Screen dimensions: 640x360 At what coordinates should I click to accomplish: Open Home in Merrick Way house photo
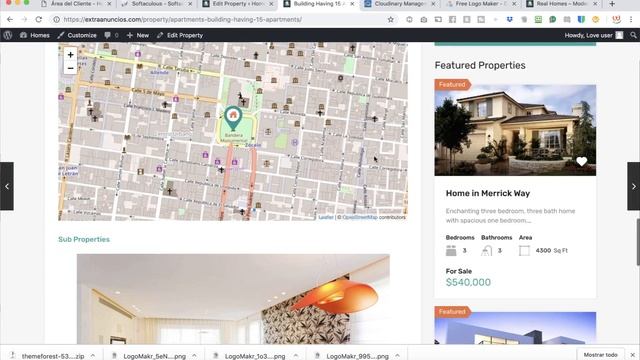click(515, 130)
